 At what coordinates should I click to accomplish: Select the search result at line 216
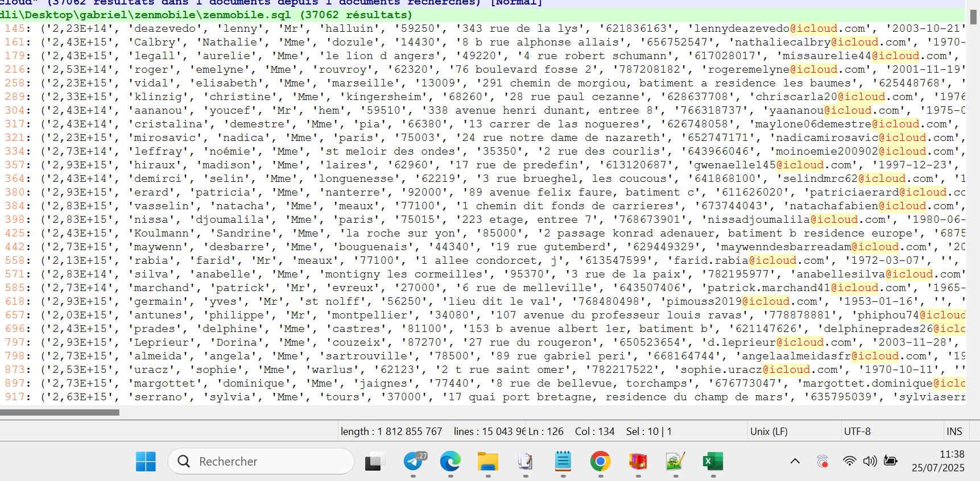pyautogui.click(x=483, y=69)
